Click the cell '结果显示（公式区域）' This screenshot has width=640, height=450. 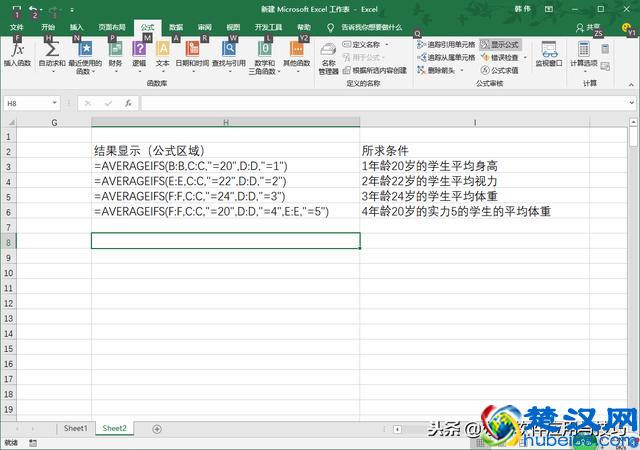[226, 151]
